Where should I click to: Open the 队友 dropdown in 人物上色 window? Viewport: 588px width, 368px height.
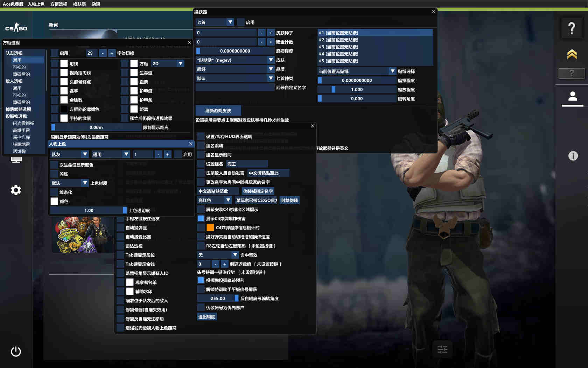(x=69, y=154)
